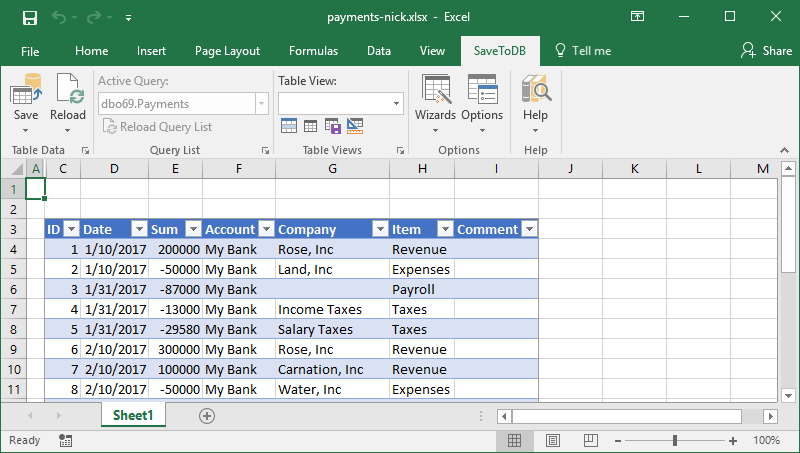Open Query List group dialog launcher
This screenshot has height=453, width=800.
[x=265, y=150]
